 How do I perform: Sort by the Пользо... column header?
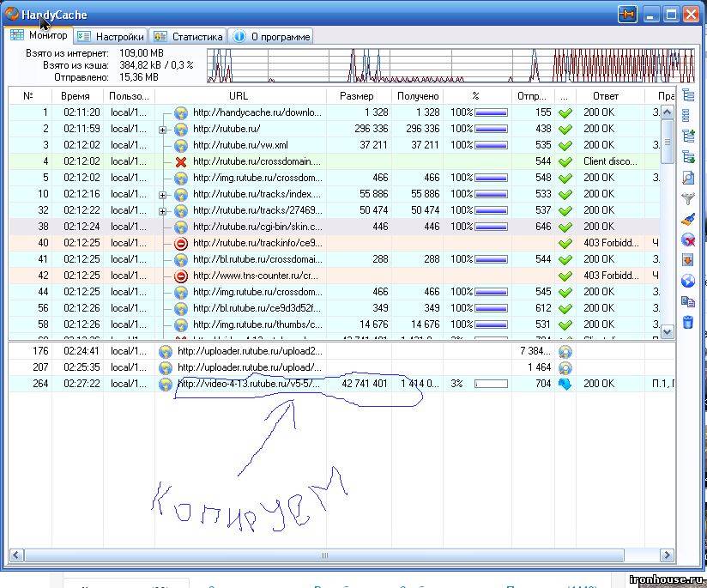point(129,95)
